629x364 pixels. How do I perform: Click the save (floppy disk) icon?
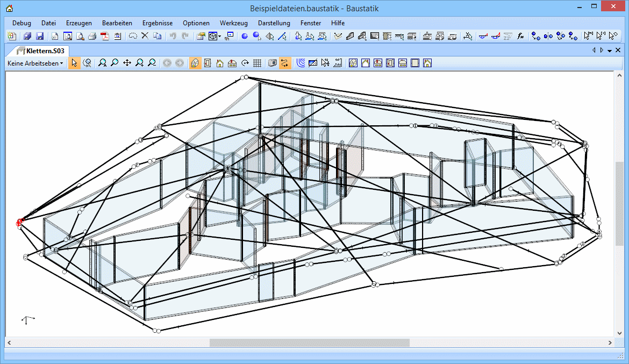[x=40, y=37]
